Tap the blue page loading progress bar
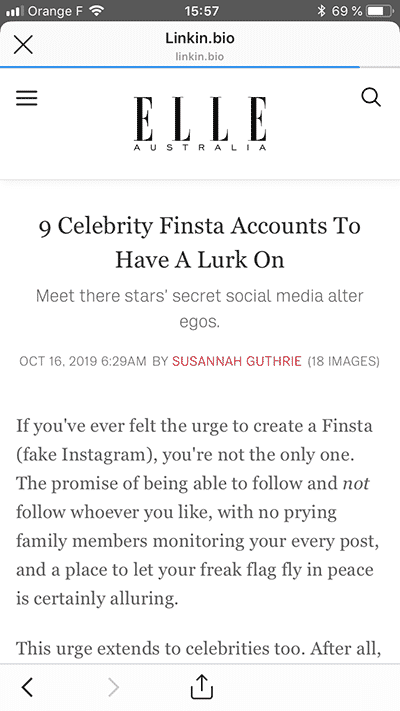Viewport: 400px width, 711px height. tap(180, 67)
